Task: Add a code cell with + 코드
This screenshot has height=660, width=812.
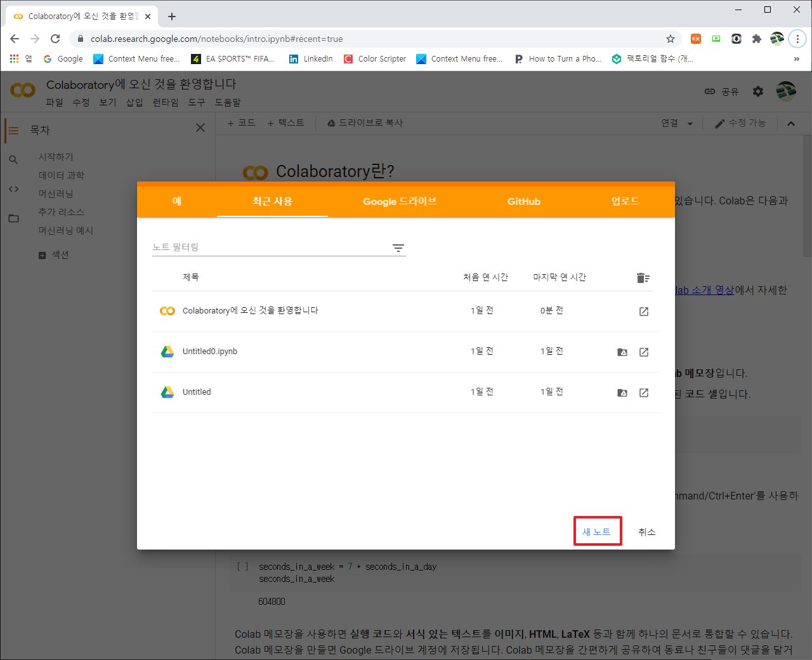Action: click(x=241, y=122)
